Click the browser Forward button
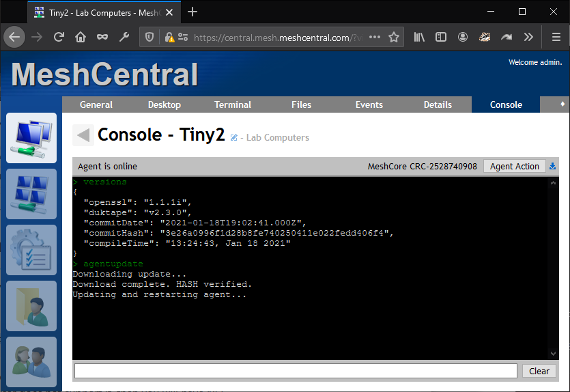Viewport: 570px width, 392px height. pyautogui.click(x=37, y=37)
